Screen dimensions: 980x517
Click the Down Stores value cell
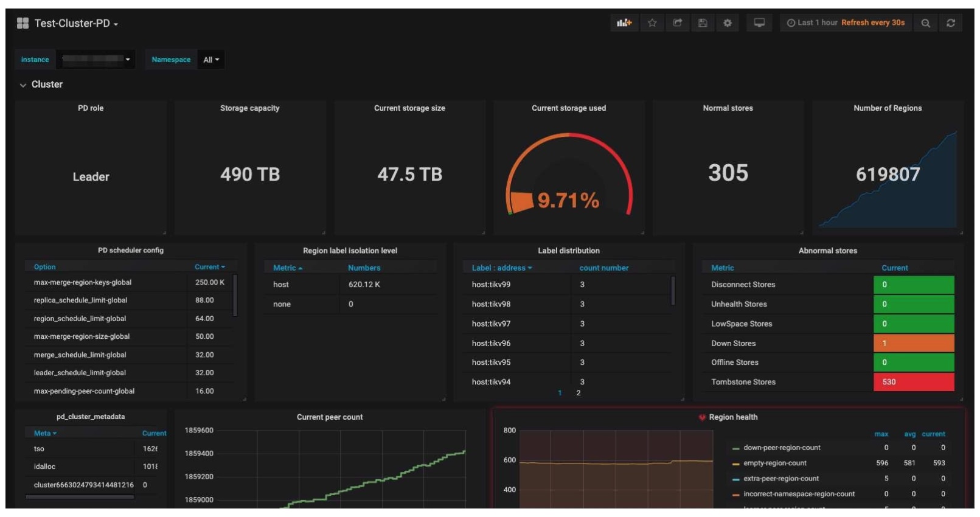(x=914, y=343)
